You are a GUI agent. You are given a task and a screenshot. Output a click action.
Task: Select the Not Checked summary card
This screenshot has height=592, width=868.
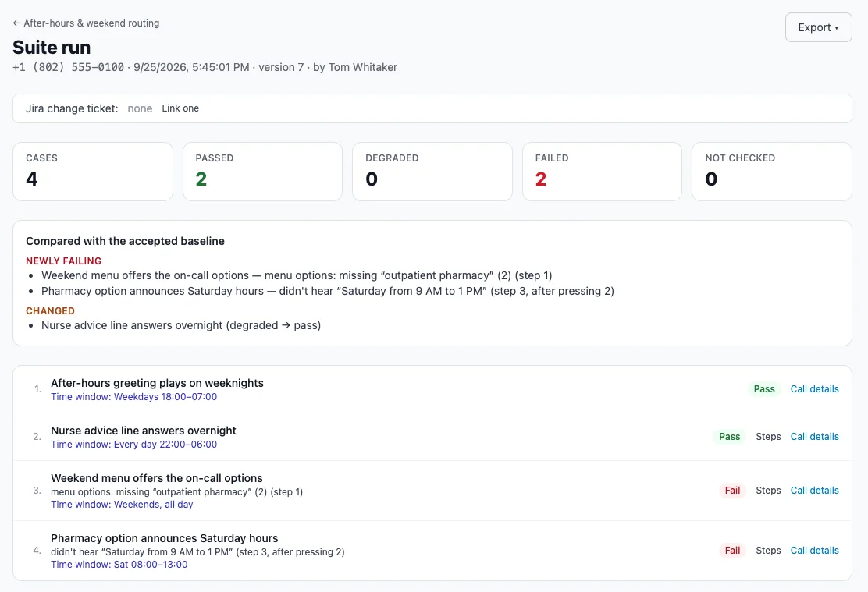(772, 172)
